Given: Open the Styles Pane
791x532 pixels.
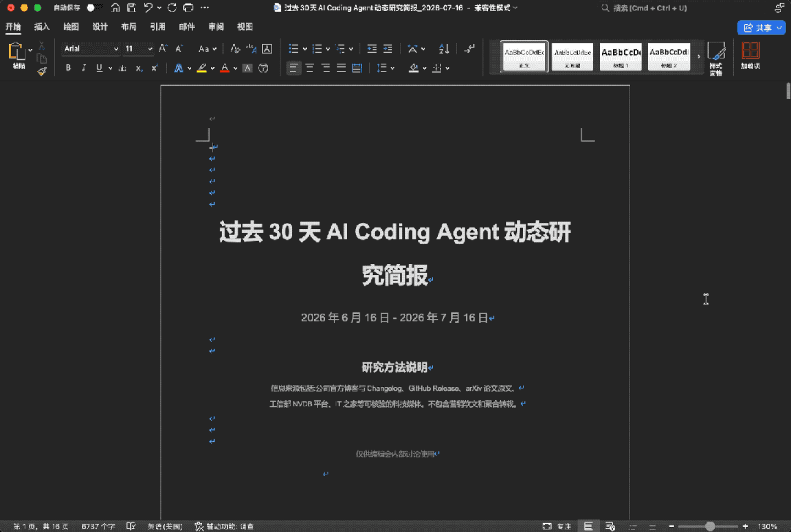Looking at the screenshot, I should coord(716,58).
